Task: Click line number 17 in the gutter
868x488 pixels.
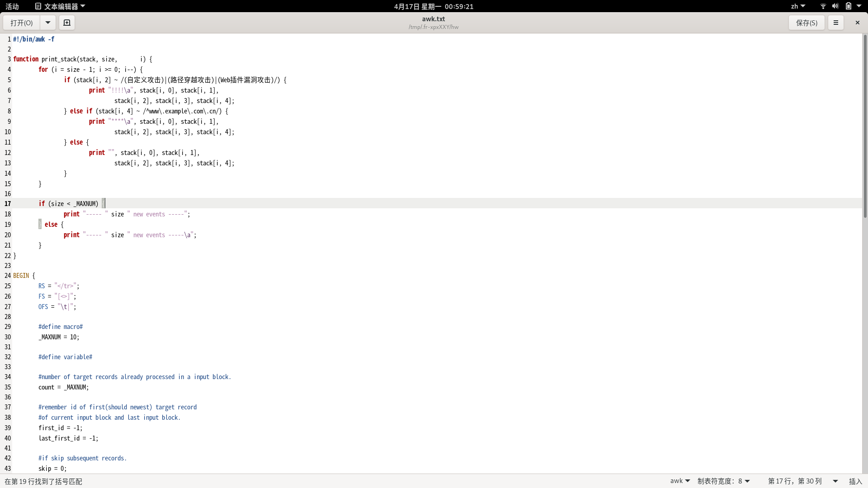Action: (x=8, y=204)
